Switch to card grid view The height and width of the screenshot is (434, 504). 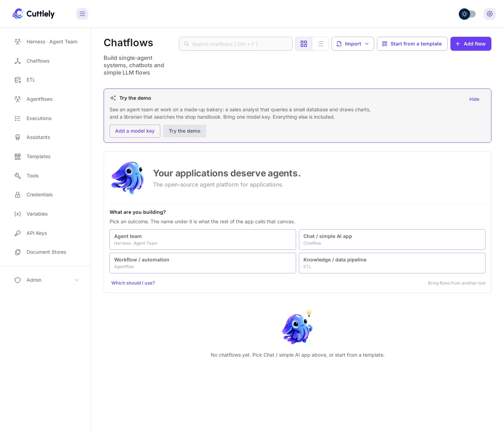coord(304,44)
